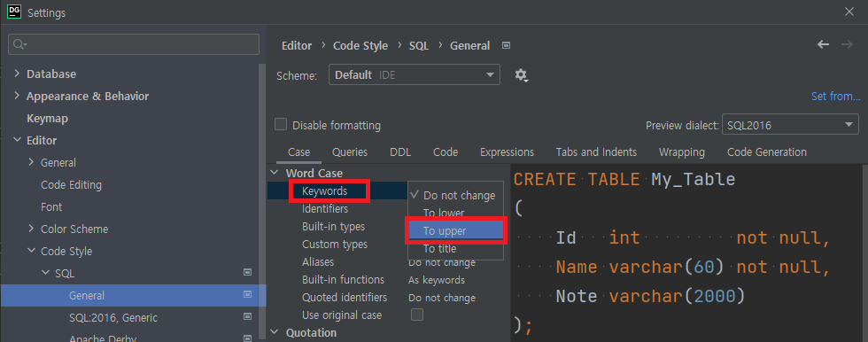Screen dimensions: 868x342
Task: Choose To lower in popup menu
Action: 455,213
